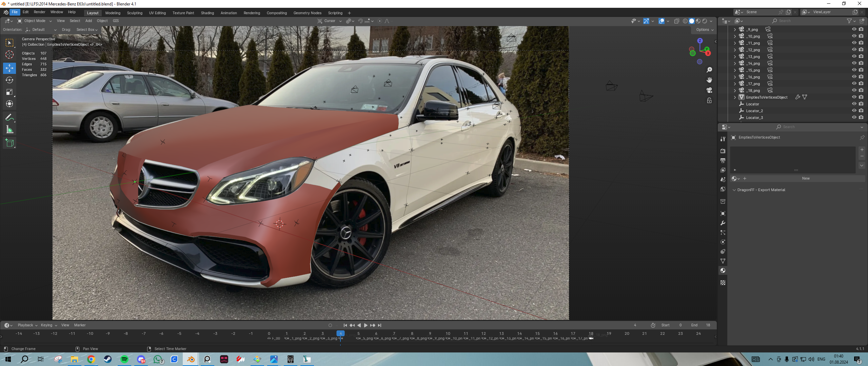This screenshot has width=868, height=366.
Task: Toggle visibility of _15_png object
Action: (x=854, y=70)
